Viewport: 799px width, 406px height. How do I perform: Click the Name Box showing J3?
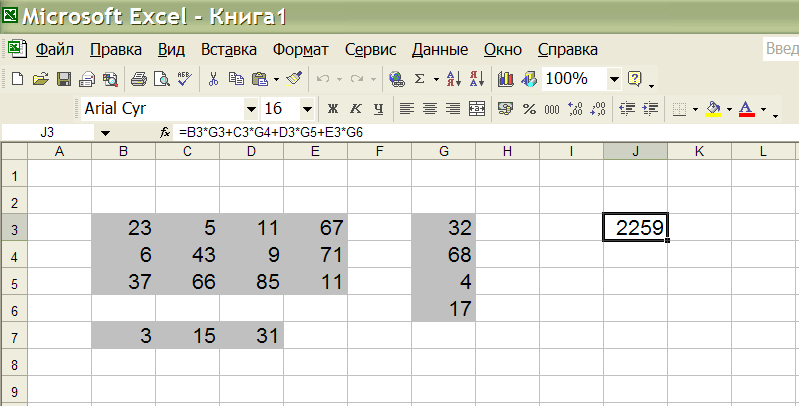coord(49,133)
